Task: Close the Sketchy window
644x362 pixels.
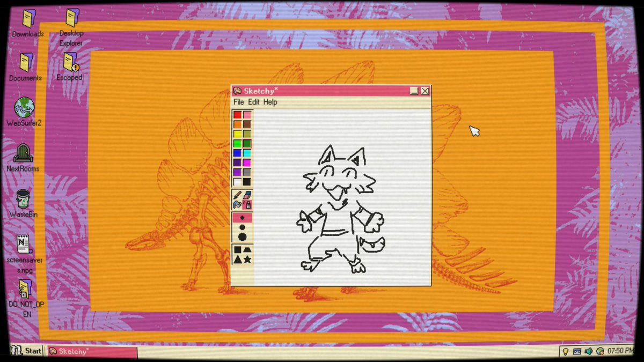Action: [425, 91]
